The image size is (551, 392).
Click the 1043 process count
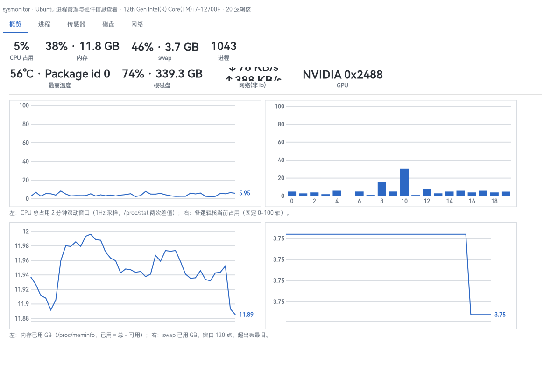[x=224, y=46]
